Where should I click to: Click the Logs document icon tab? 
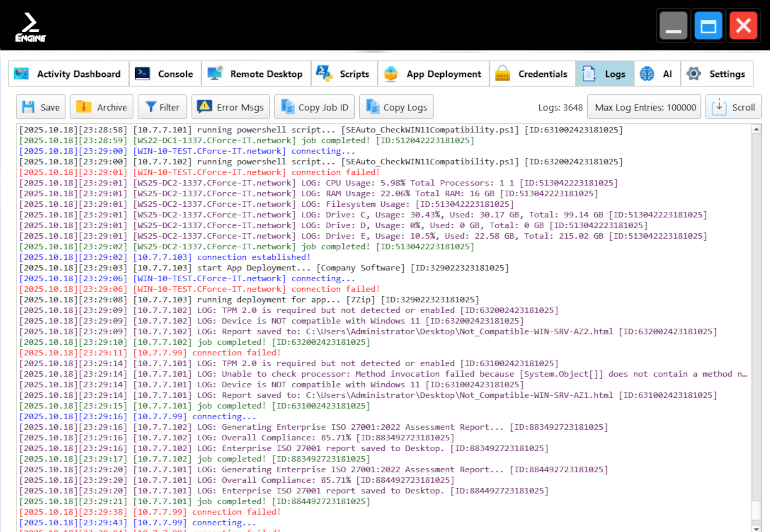[589, 74]
